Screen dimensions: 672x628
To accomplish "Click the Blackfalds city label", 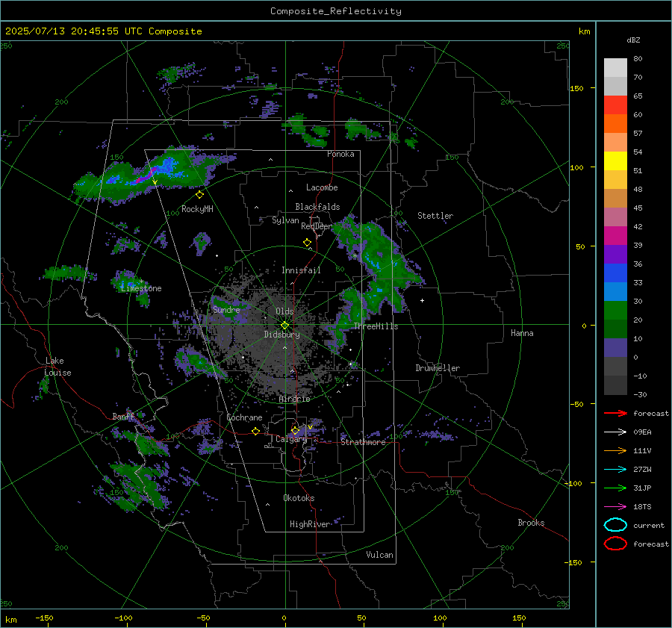I will coord(317,207).
